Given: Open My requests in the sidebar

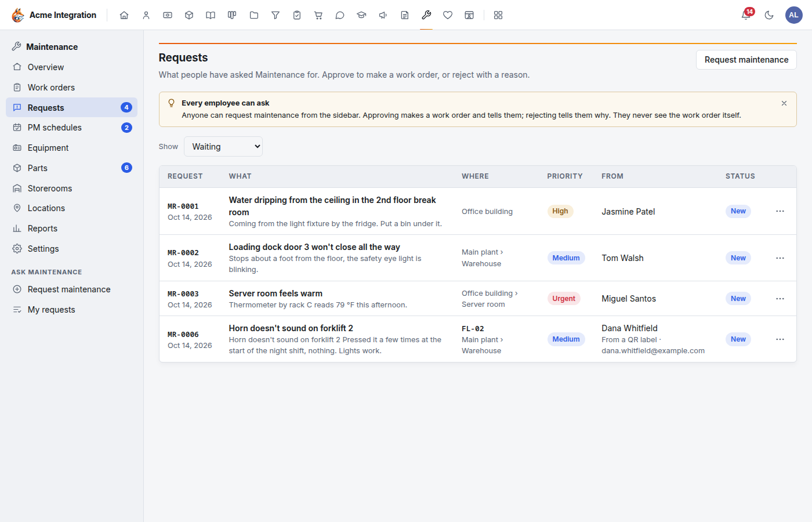Looking at the screenshot, I should coord(72,310).
